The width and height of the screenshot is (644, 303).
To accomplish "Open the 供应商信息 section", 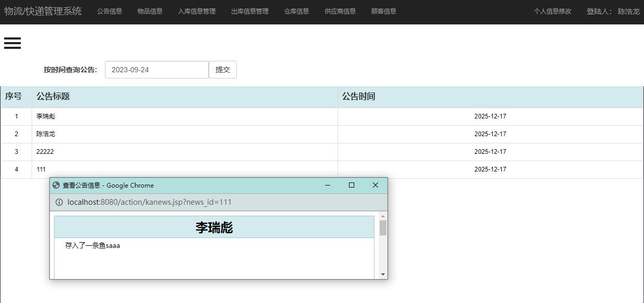I will click(340, 11).
